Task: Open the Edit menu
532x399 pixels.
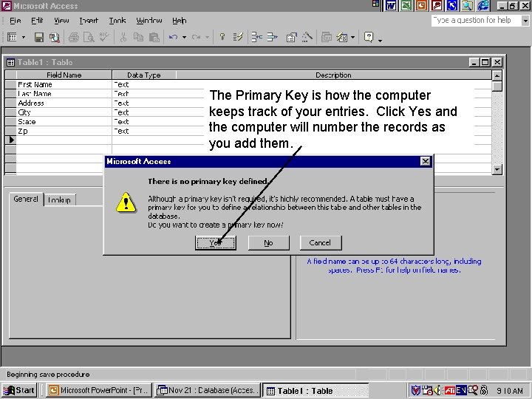Action: point(37,21)
